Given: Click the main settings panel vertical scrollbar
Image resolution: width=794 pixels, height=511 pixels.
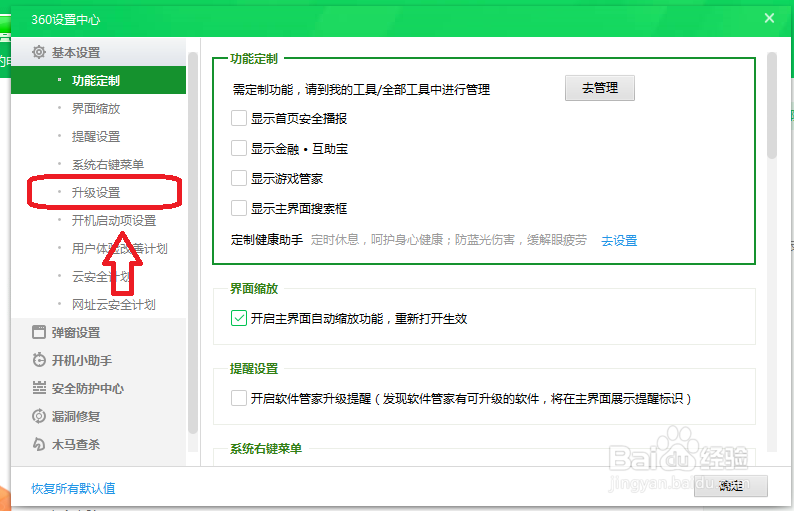Looking at the screenshot, I should tap(772, 105).
